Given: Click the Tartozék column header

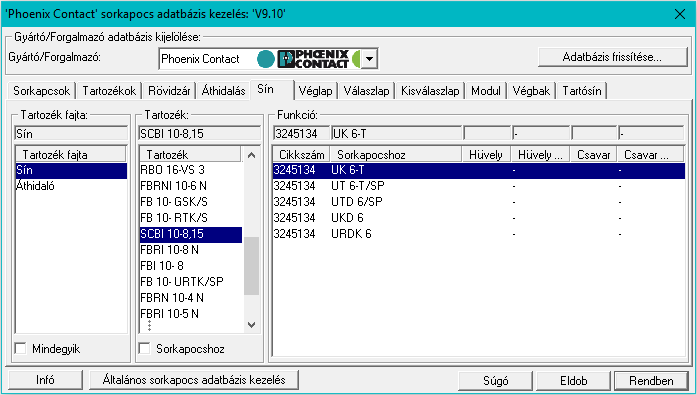Looking at the screenshot, I should click(190, 155).
